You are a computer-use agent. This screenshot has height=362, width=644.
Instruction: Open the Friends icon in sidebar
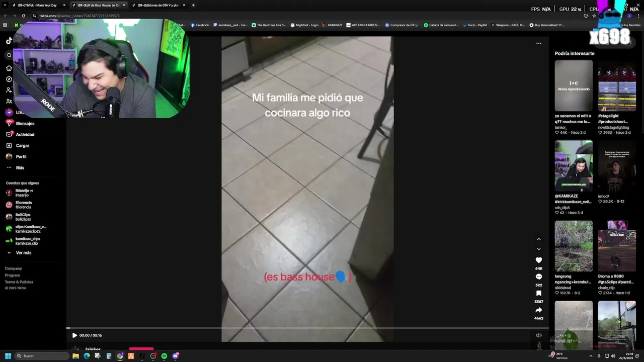pos(9,101)
